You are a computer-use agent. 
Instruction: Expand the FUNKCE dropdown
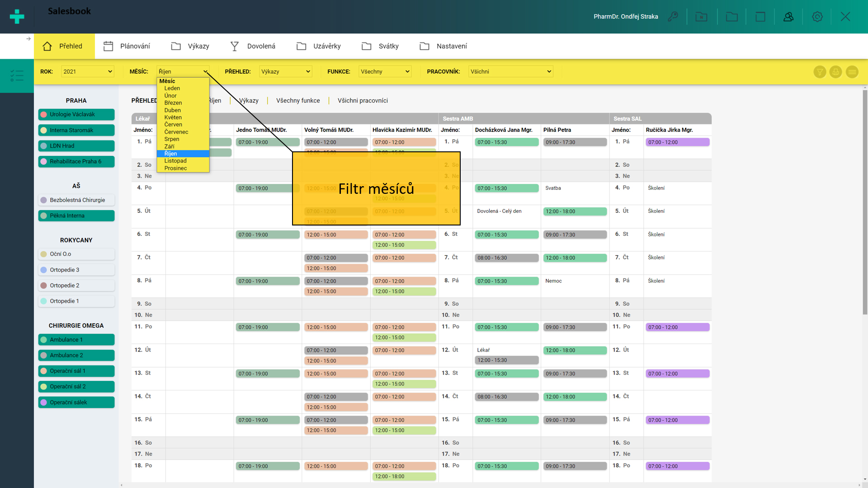click(385, 71)
